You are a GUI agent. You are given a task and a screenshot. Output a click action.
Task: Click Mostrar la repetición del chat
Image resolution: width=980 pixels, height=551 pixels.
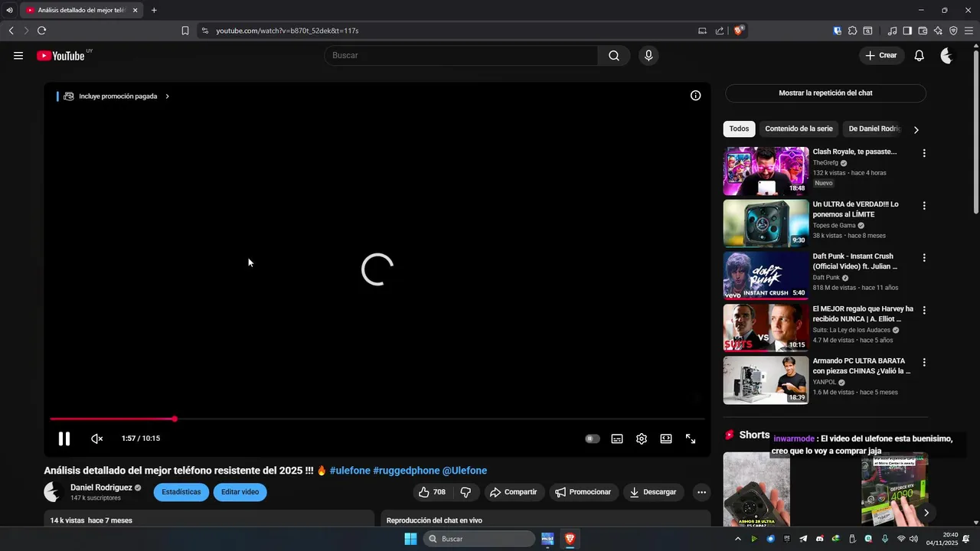825,93
